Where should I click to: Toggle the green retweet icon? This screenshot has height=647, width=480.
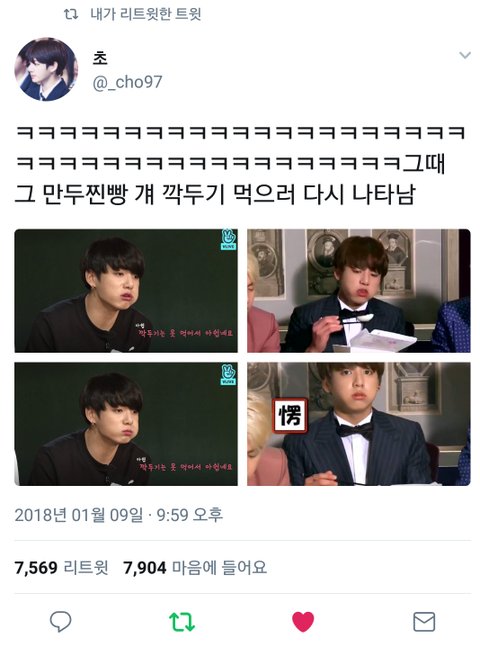182,622
